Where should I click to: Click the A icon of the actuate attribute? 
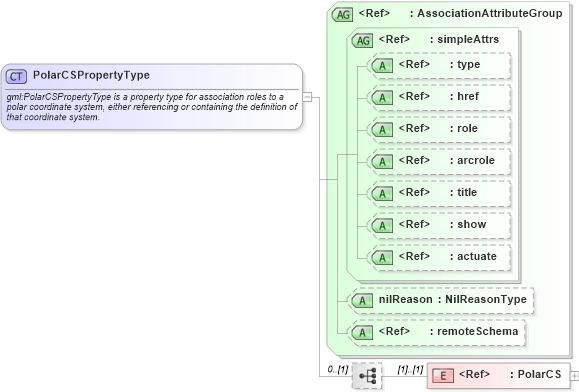pyautogui.click(x=382, y=258)
